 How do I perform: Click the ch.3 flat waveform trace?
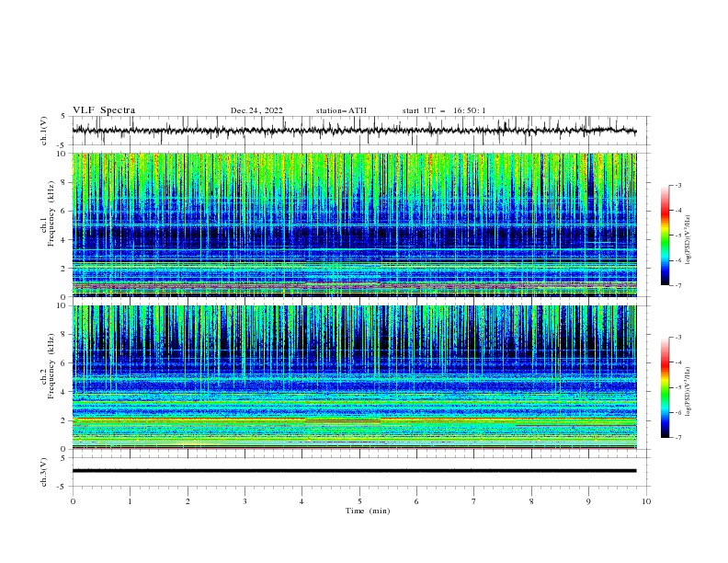coord(354,471)
